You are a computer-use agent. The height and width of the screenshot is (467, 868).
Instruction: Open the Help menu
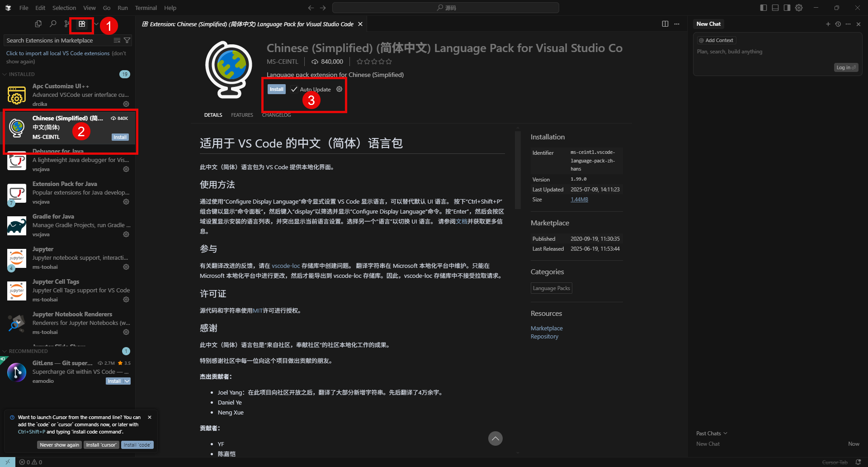pos(170,8)
